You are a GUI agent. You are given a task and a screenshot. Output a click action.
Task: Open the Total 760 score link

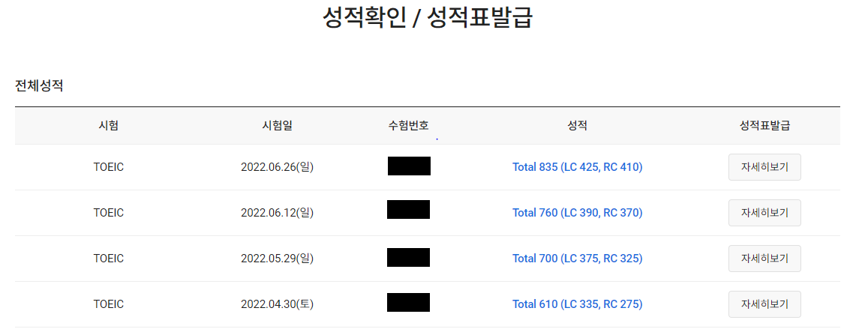(578, 213)
